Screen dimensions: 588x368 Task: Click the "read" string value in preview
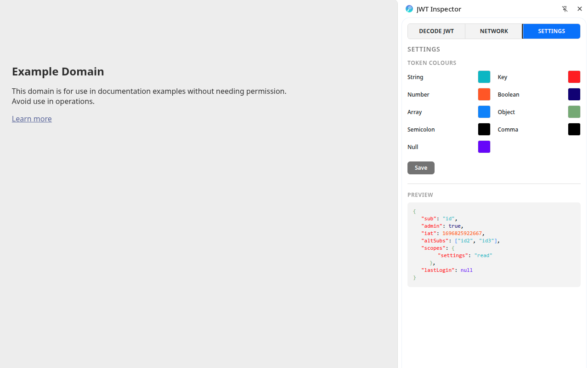click(483, 255)
